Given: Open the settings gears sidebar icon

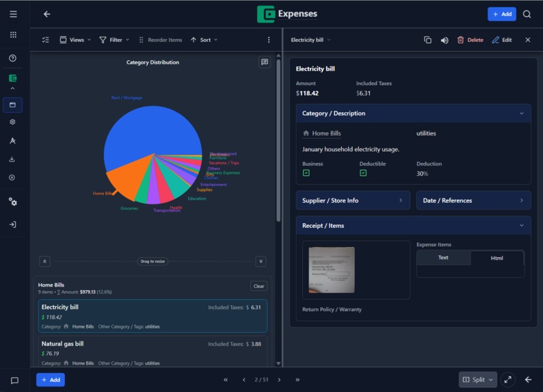Looking at the screenshot, I should (x=13, y=202).
